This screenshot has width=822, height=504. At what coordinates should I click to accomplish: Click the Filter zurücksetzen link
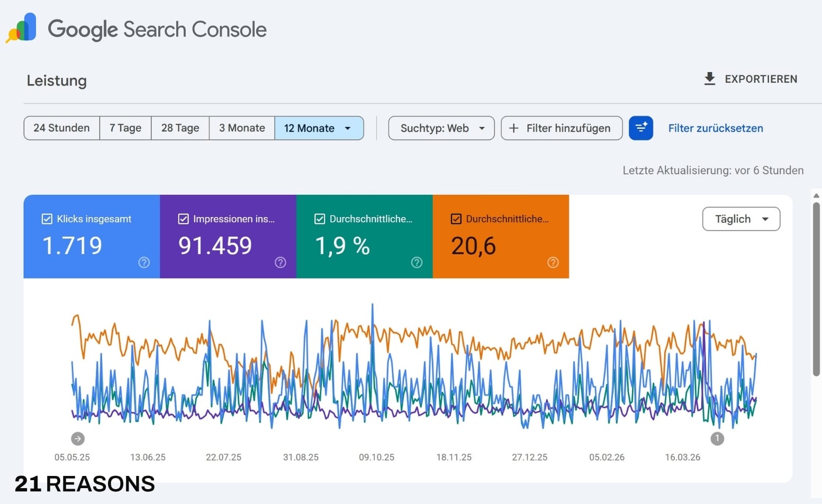[x=716, y=128]
